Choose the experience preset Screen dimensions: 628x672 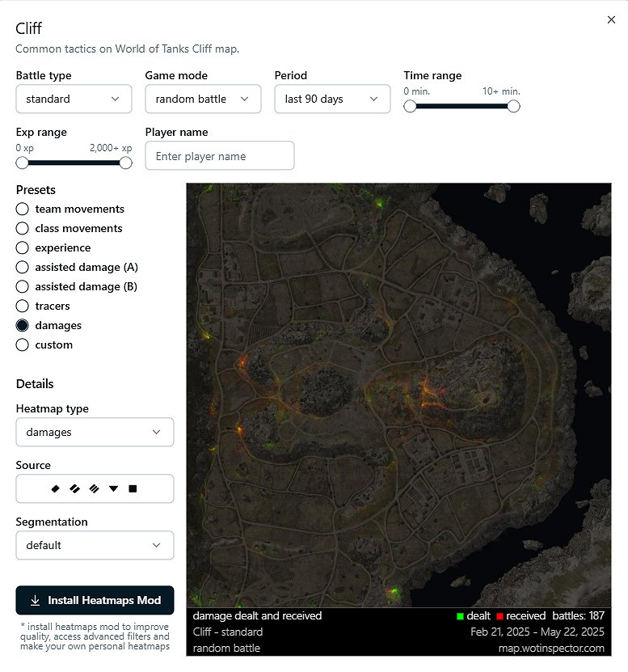(53, 247)
